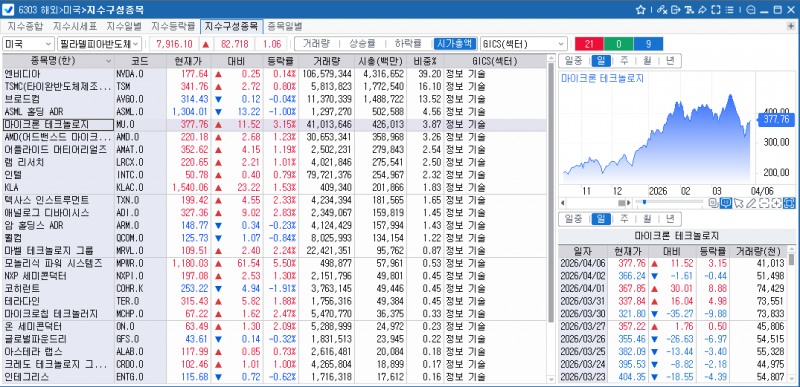Select the chart period '월' option
This screenshot has height=387, width=800.
pos(647,61)
